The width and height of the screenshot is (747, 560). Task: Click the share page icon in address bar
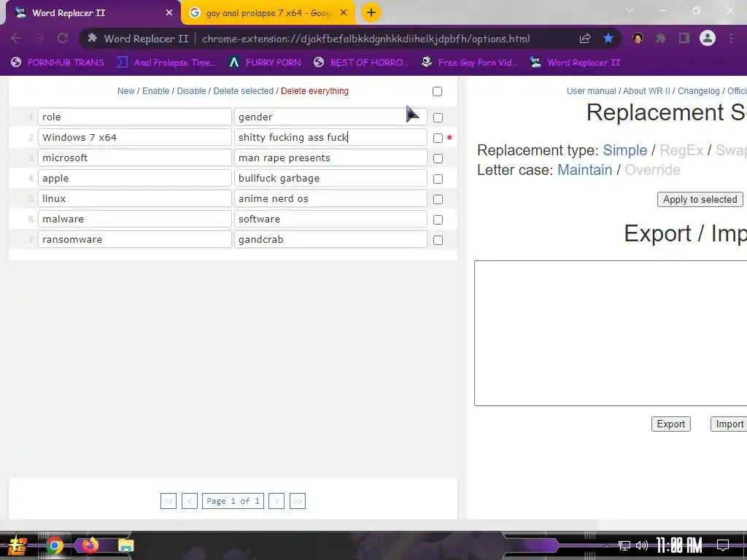585,39
